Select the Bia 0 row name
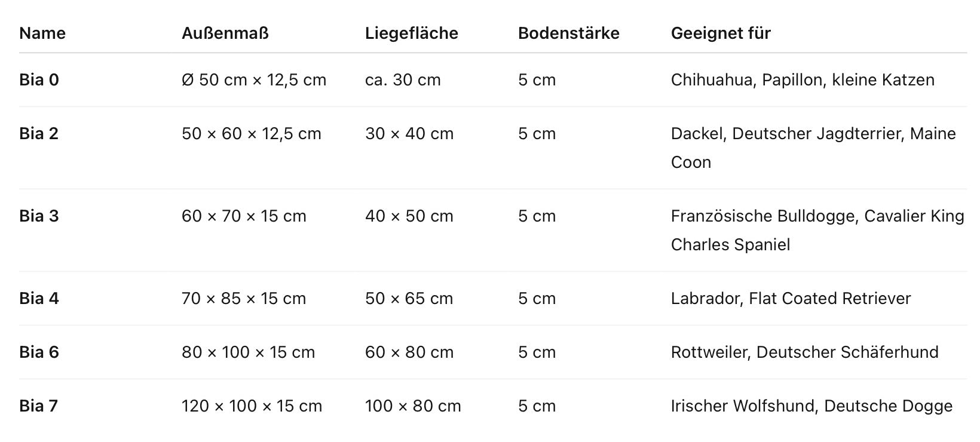This screenshot has width=980, height=442. click(39, 79)
